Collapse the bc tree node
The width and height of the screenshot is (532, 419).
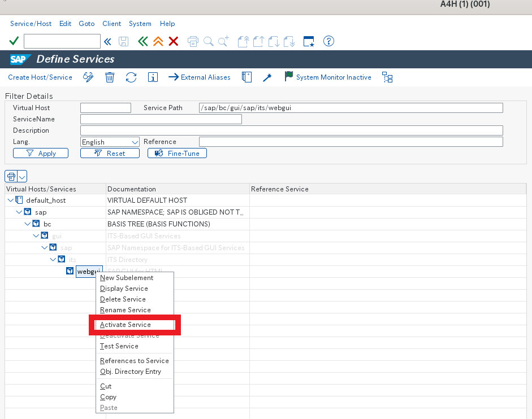pos(28,224)
